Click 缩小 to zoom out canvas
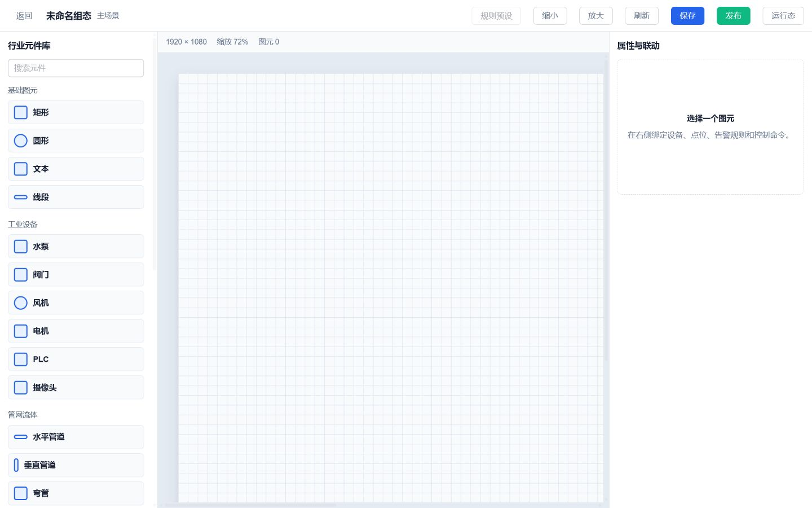This screenshot has height=508, width=812. pos(550,16)
